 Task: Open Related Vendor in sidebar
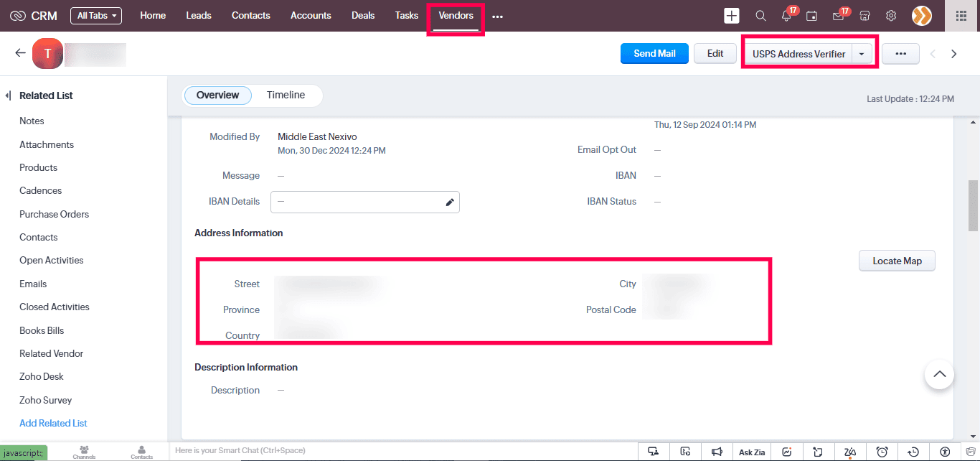(x=51, y=353)
